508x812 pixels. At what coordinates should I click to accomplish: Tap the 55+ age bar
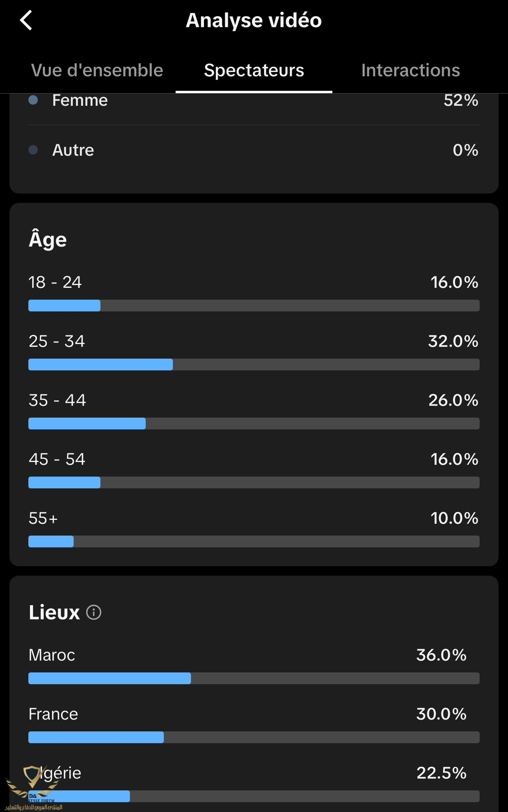pyautogui.click(x=254, y=542)
